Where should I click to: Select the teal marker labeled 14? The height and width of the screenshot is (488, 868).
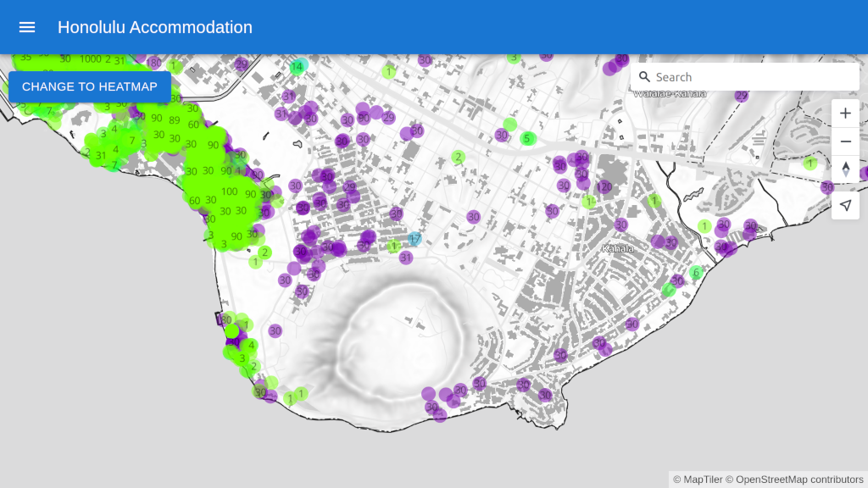coord(297,66)
